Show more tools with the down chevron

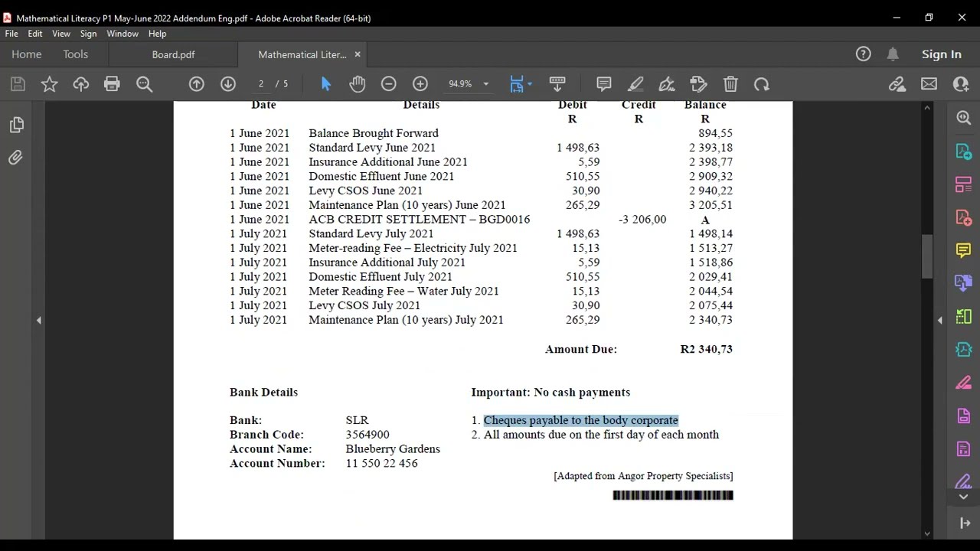[963, 497]
